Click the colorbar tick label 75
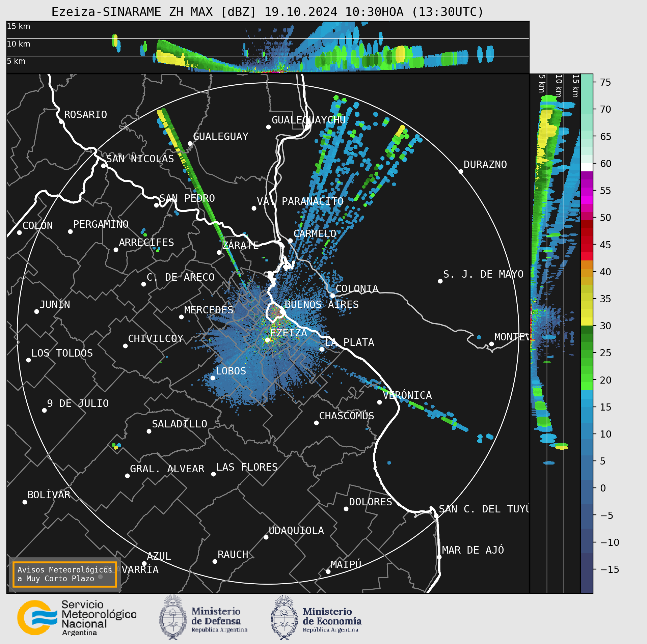647x644 pixels. coord(605,82)
